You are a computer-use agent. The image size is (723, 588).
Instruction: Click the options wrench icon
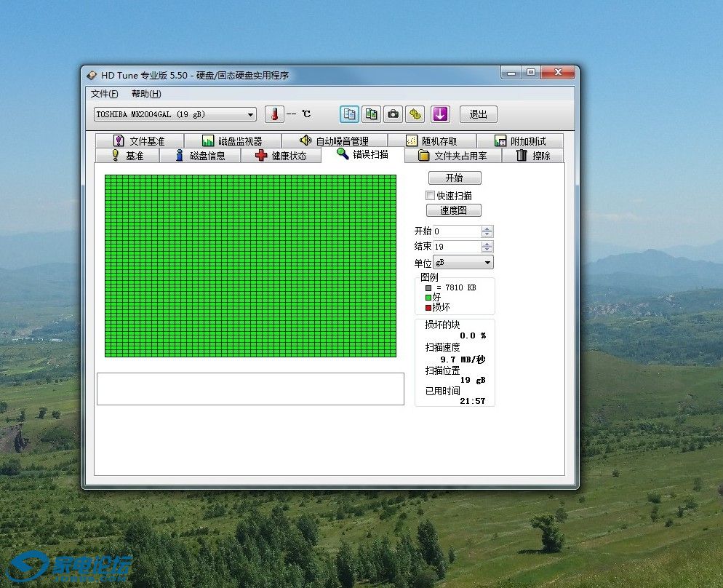pos(415,114)
